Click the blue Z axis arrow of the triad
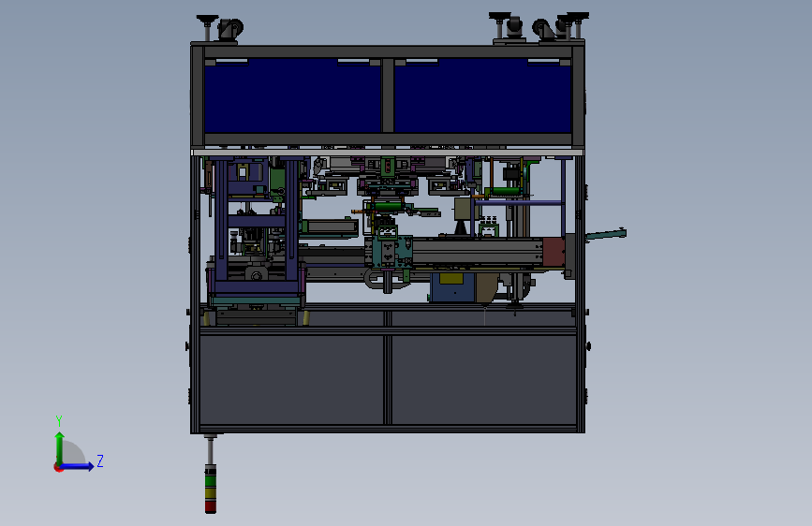 point(78,466)
